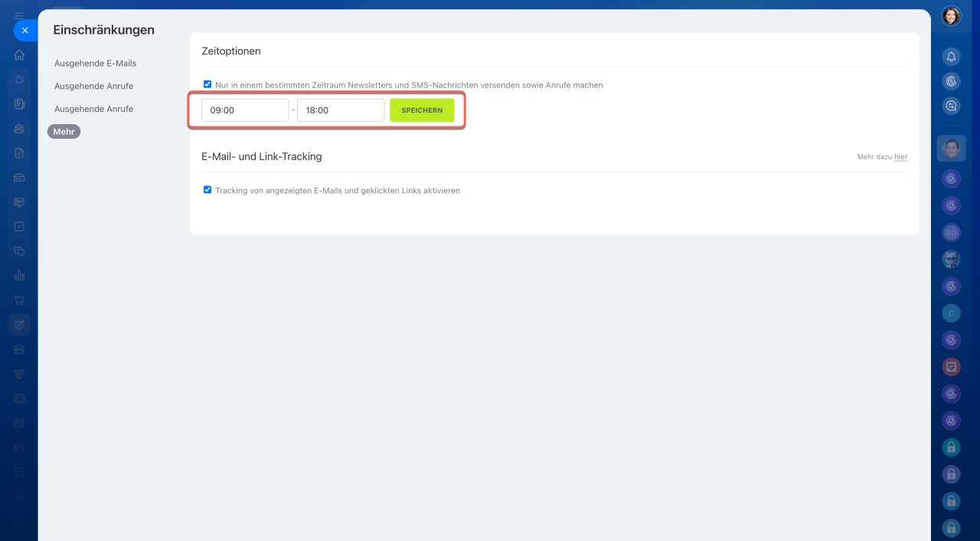This screenshot has width=980, height=541.
Task: Open the bar chart analytics icon
Action: 19,276
